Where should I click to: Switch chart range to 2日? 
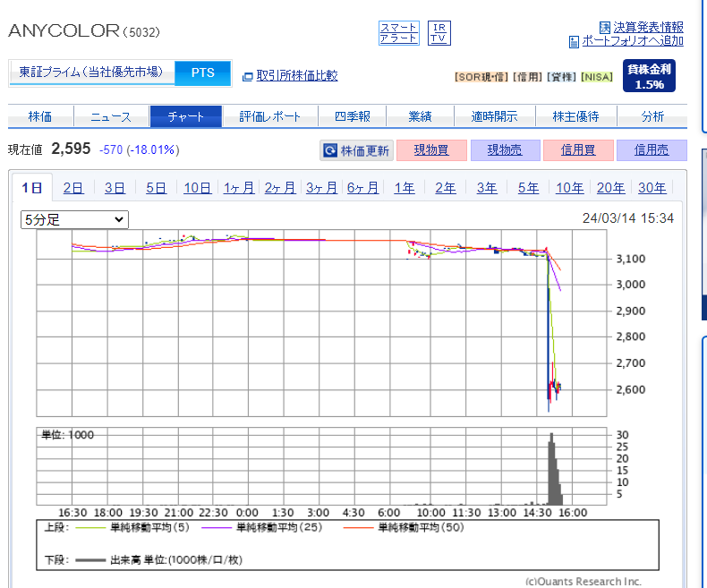click(73, 188)
